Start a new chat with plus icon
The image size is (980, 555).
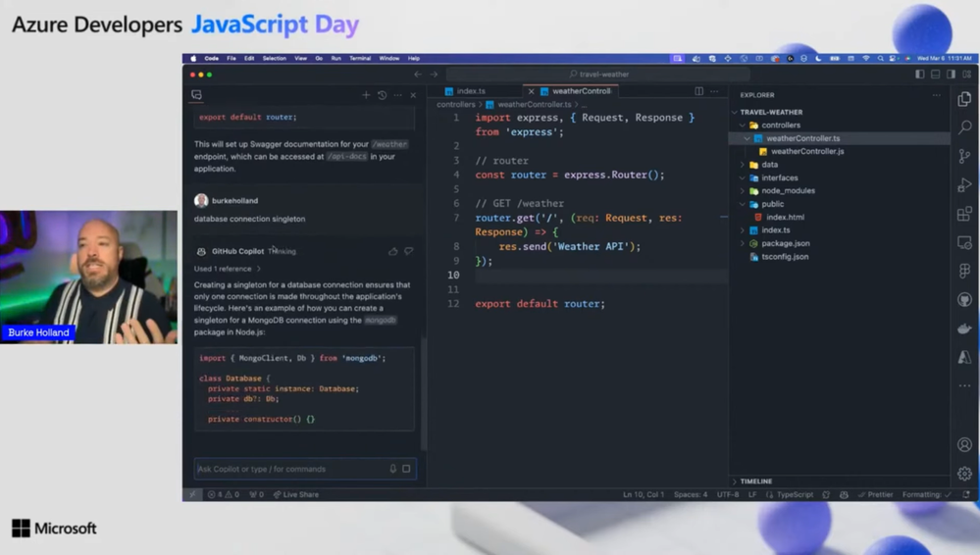click(x=366, y=95)
